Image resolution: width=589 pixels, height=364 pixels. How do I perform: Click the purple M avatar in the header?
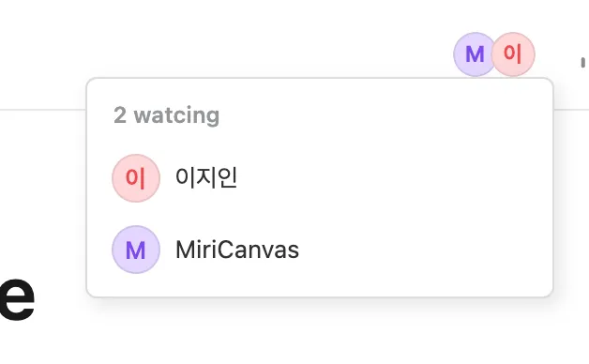coord(474,54)
